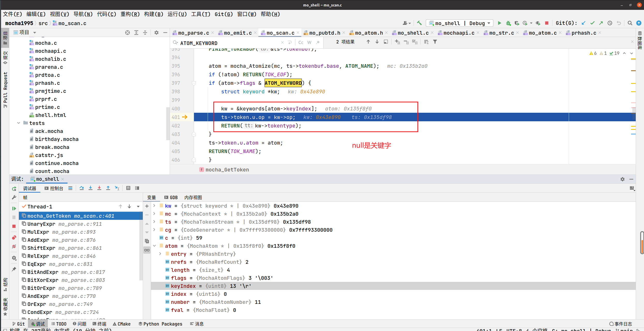This screenshot has height=331, width=644.
Task: Rerun mo_shell in debug panel
Action: tap(14, 189)
